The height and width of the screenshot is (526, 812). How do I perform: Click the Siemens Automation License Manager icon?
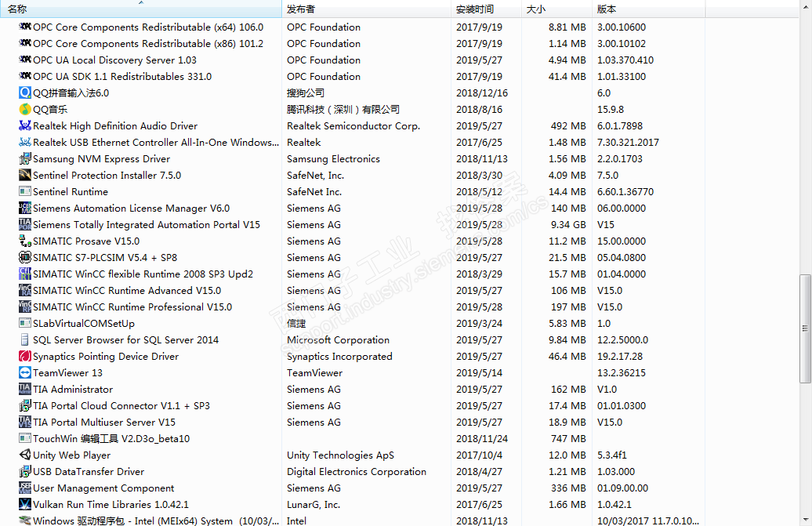(25, 208)
